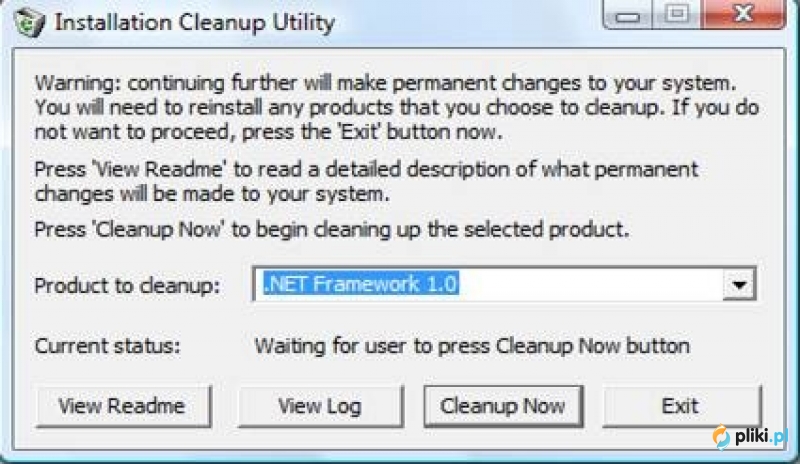Close the window with the red X
Viewport: 800px width, 464px height.
pyautogui.click(x=743, y=14)
